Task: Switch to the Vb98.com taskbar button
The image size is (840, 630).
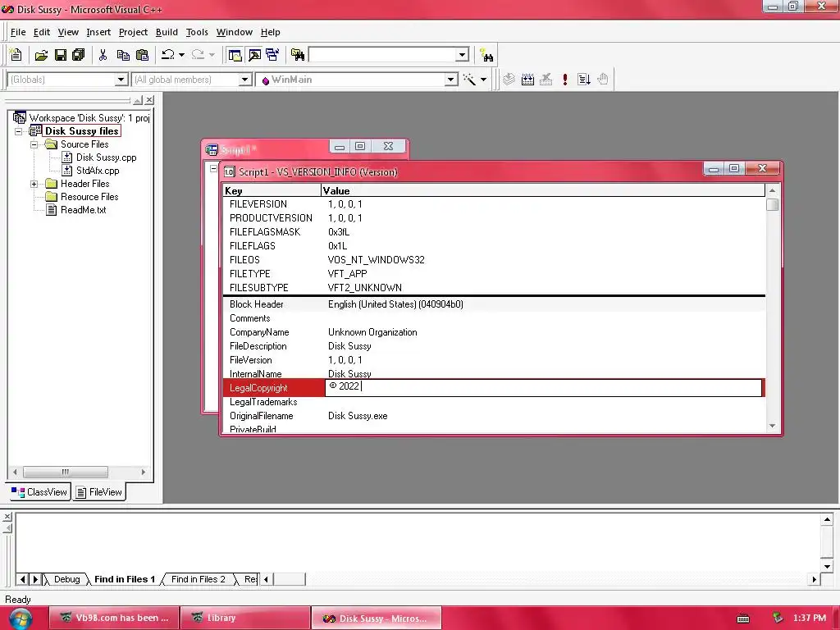Action: [113, 618]
